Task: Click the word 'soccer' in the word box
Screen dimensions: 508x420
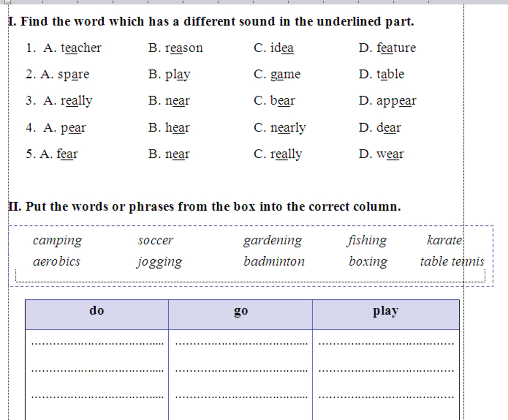Action: (x=155, y=241)
